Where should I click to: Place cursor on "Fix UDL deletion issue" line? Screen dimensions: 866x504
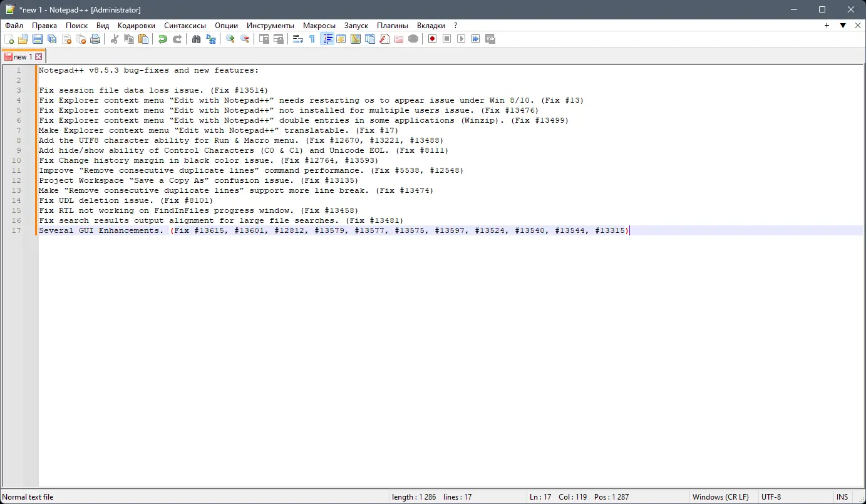tap(126, 200)
